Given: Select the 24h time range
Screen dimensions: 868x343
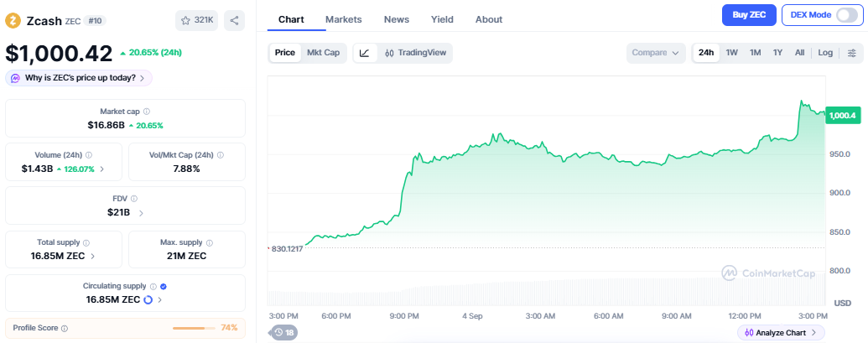Looking at the screenshot, I should click(x=706, y=53).
